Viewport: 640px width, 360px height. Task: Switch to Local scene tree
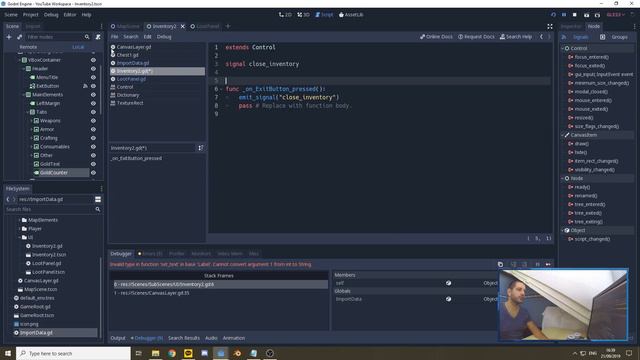point(78,47)
